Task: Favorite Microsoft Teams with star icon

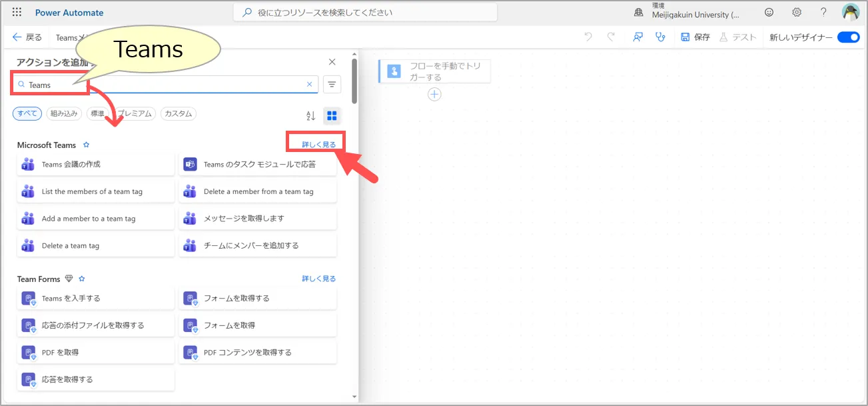Action: (86, 145)
